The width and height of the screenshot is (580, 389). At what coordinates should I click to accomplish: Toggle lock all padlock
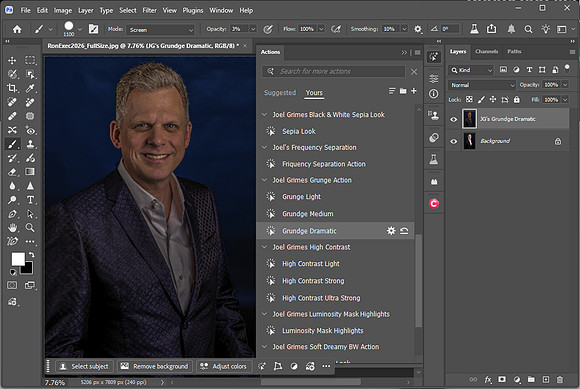517,99
